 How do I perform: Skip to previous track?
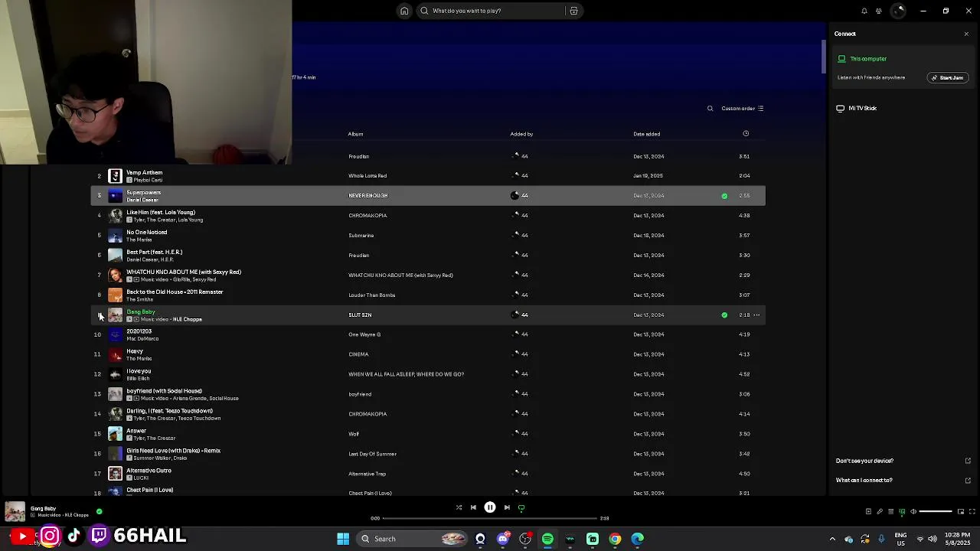(473, 507)
